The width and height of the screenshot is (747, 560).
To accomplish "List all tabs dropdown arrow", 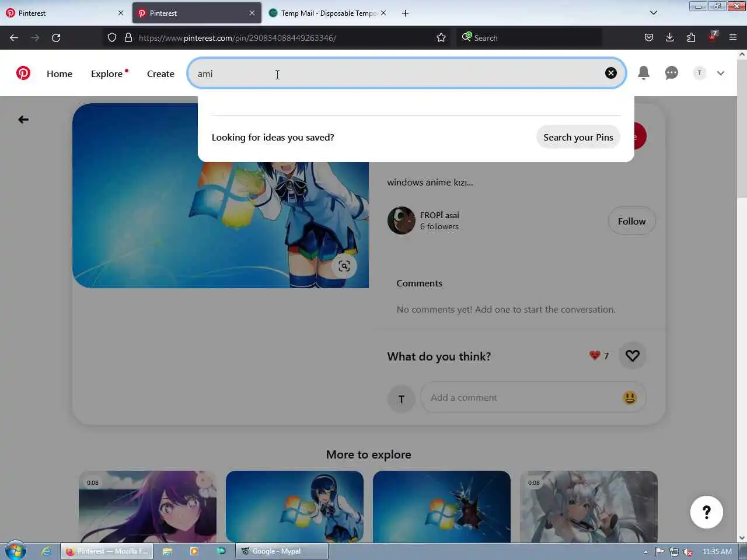I will pyautogui.click(x=654, y=13).
